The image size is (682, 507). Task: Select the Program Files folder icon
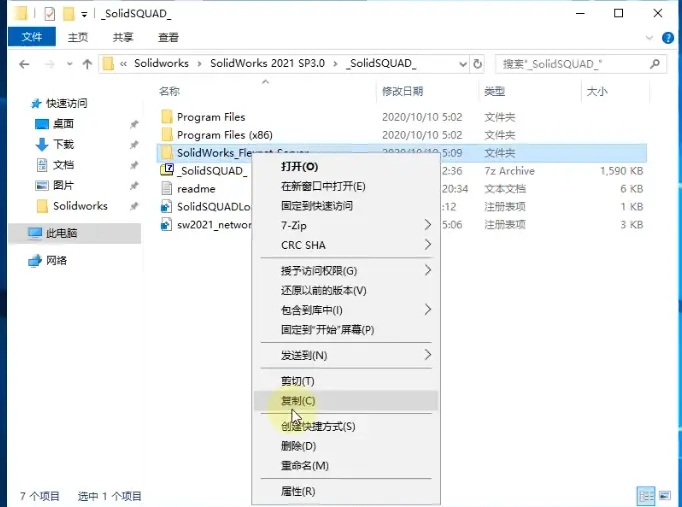click(167, 117)
